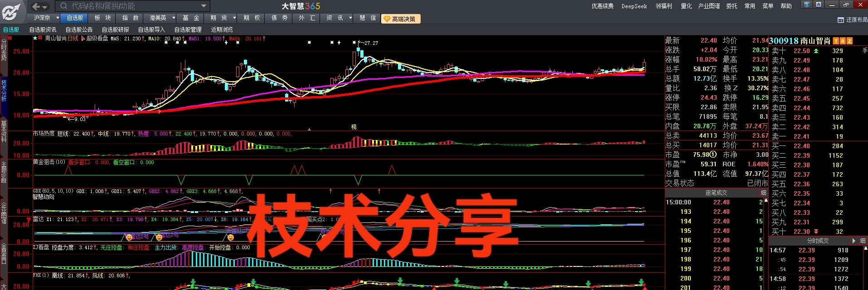
Task: Open 自选股研报 sub-tab
Action: coord(116,29)
